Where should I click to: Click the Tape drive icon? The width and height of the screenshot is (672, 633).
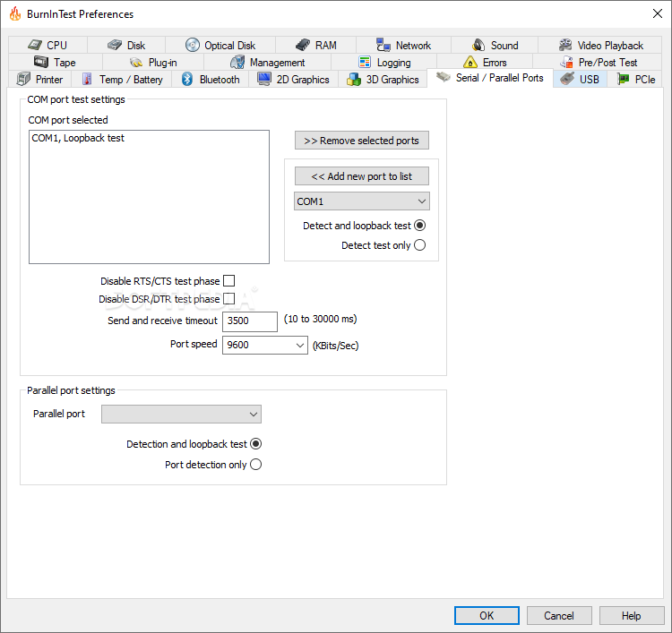pyautogui.click(x=41, y=62)
